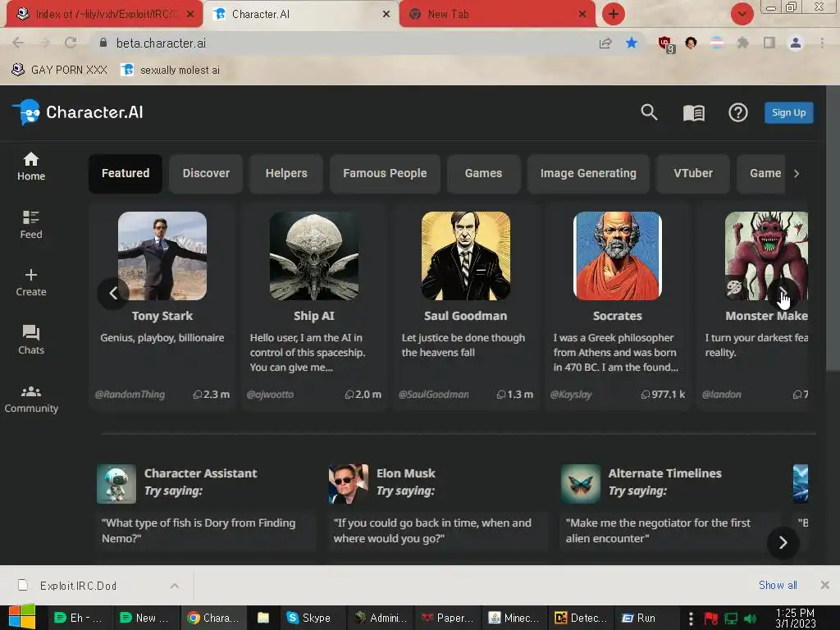Show next featured characters with right arrow
Screen dimensions: 840x630
783,293
